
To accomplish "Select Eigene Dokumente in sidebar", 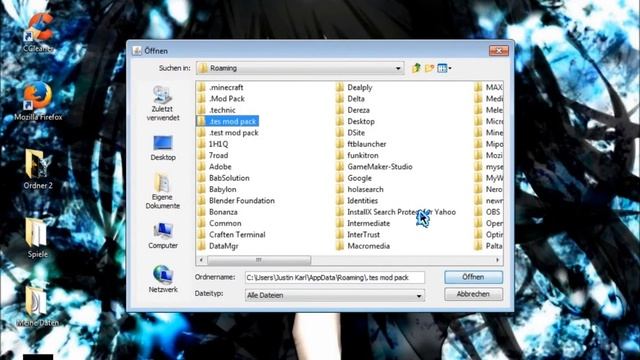I will 163,191.
